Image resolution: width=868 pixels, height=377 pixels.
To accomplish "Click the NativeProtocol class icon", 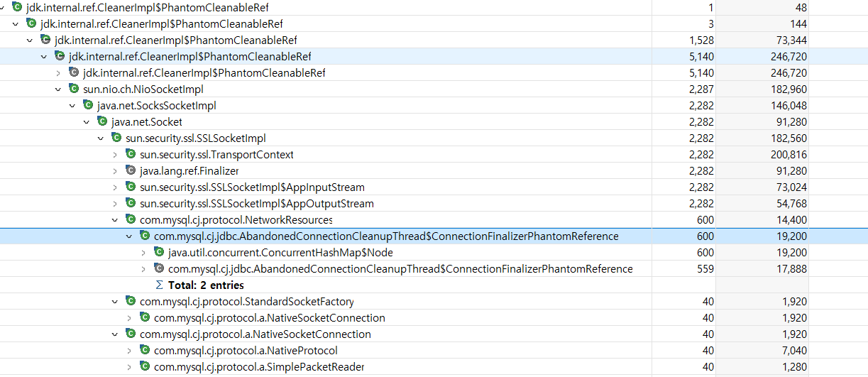I will click(145, 350).
